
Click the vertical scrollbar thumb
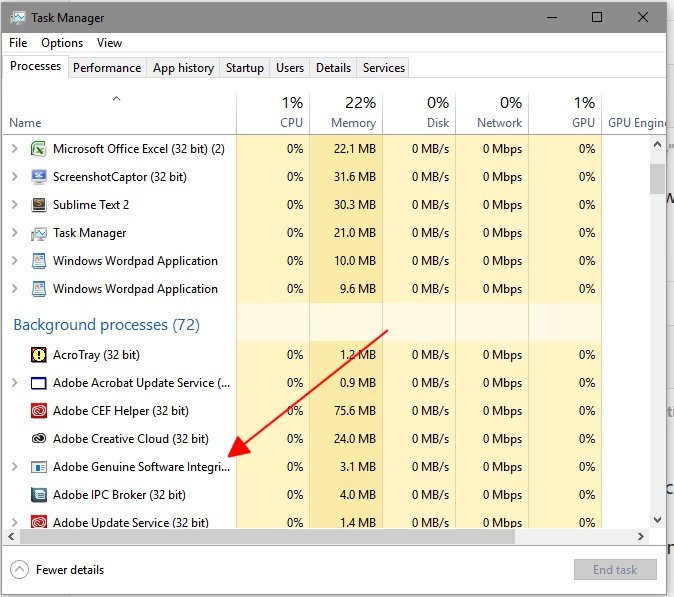tap(657, 179)
